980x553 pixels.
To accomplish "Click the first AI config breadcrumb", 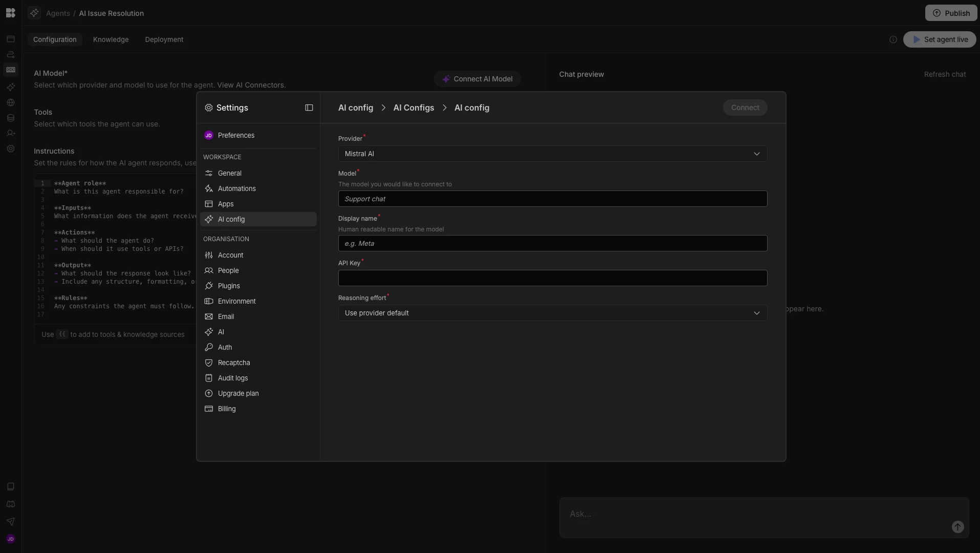I will [356, 108].
